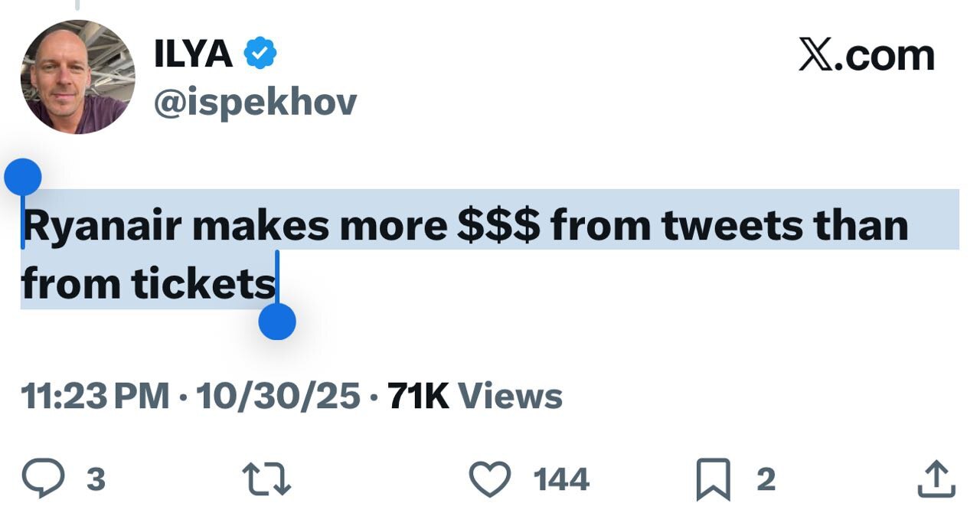Click the 10/30/25 post date
980x526 pixels.
pos(278,397)
